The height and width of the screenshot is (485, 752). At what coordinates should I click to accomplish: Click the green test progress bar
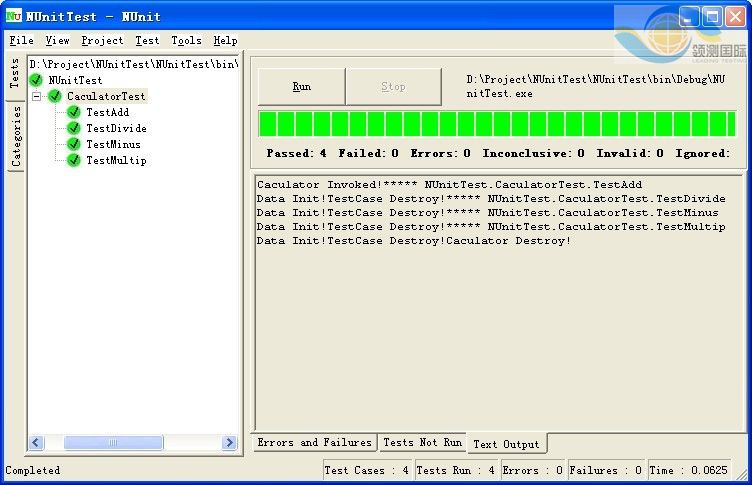tap(497, 124)
